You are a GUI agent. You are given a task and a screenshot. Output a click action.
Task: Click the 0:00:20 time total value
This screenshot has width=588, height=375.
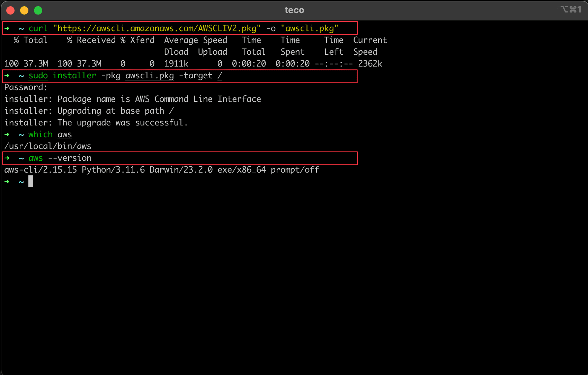point(249,64)
